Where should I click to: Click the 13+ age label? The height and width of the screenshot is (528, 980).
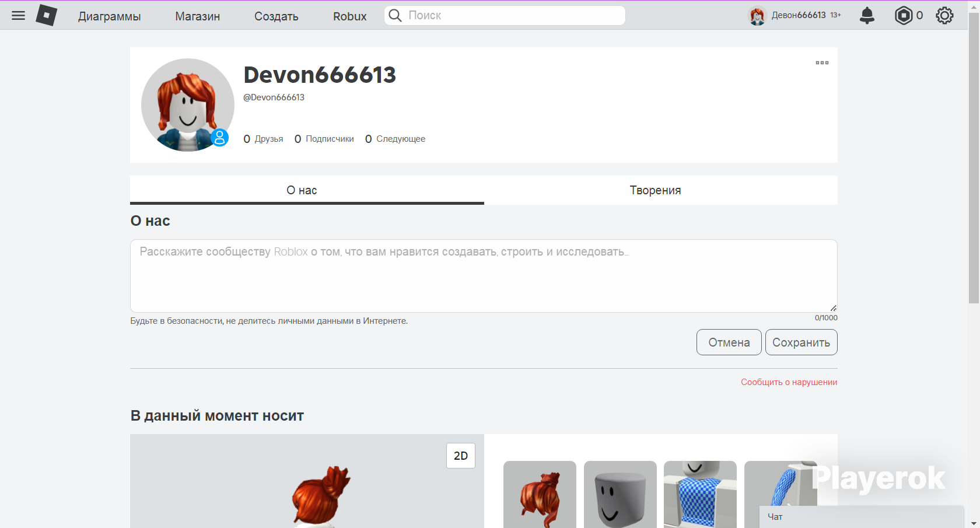coord(836,15)
